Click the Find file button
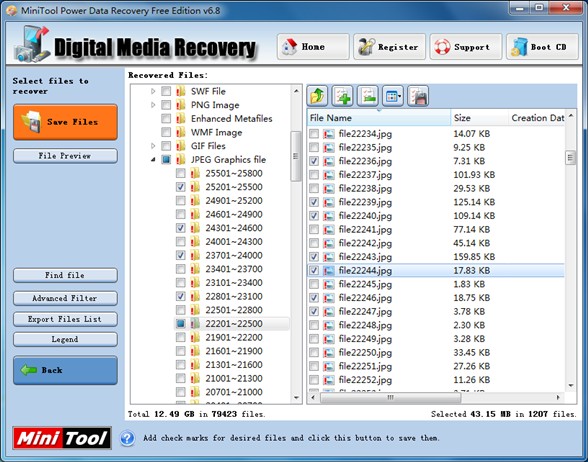 click(65, 275)
